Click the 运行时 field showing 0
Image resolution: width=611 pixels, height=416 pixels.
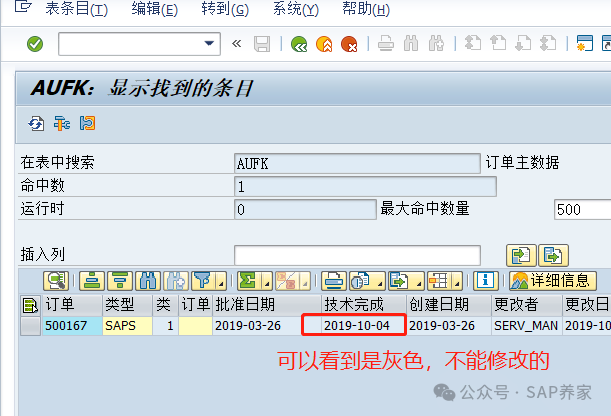[305, 210]
